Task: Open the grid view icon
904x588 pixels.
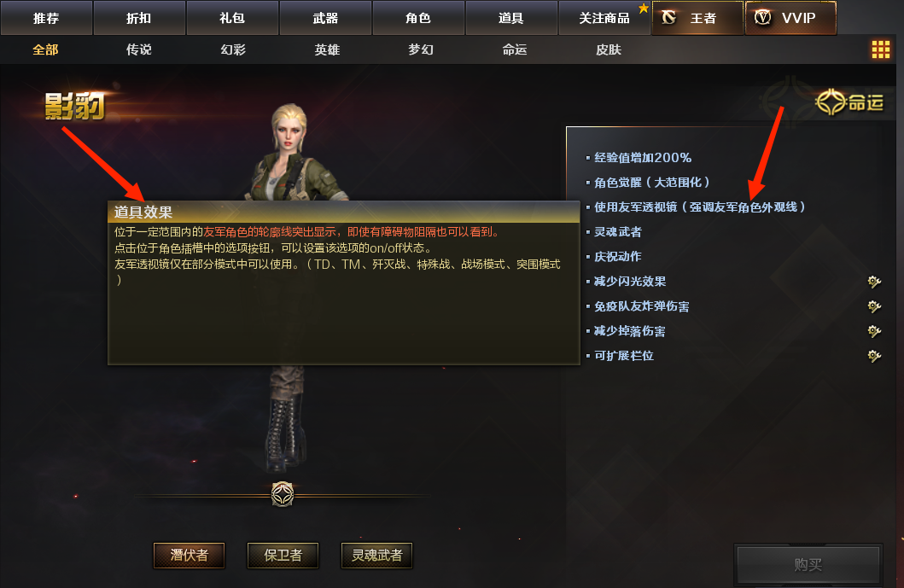Action: pos(880,49)
